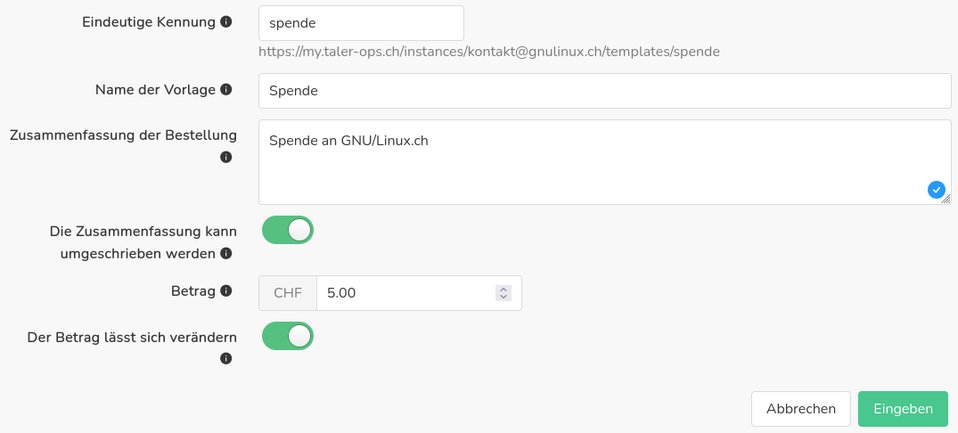Image resolution: width=958 pixels, height=433 pixels.
Task: Show info for Zusammenfassung der Bestellung
Action: pyautogui.click(x=226, y=157)
